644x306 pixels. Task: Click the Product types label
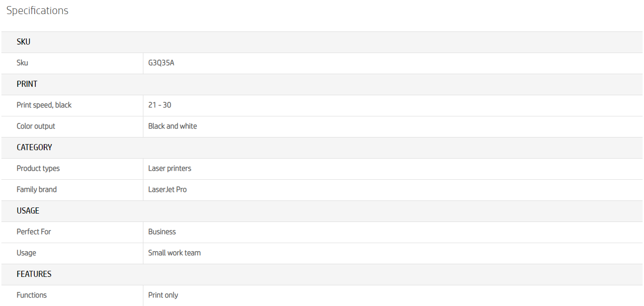click(38, 168)
